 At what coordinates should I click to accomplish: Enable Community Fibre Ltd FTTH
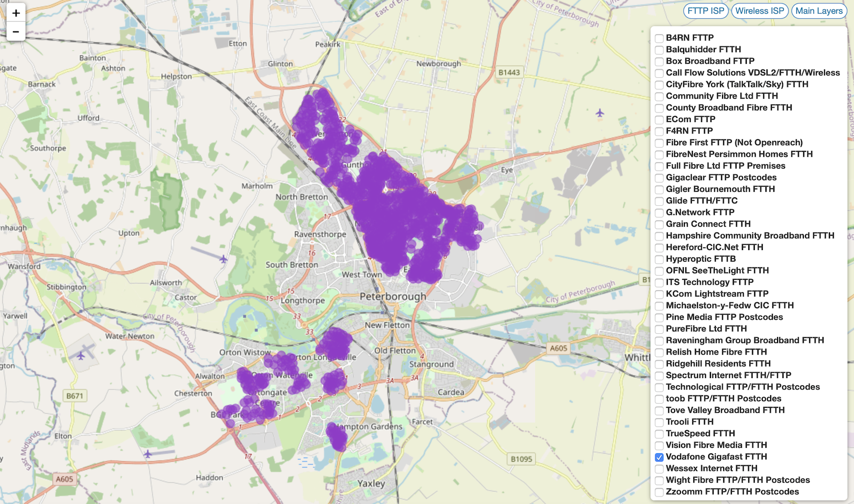(x=659, y=97)
